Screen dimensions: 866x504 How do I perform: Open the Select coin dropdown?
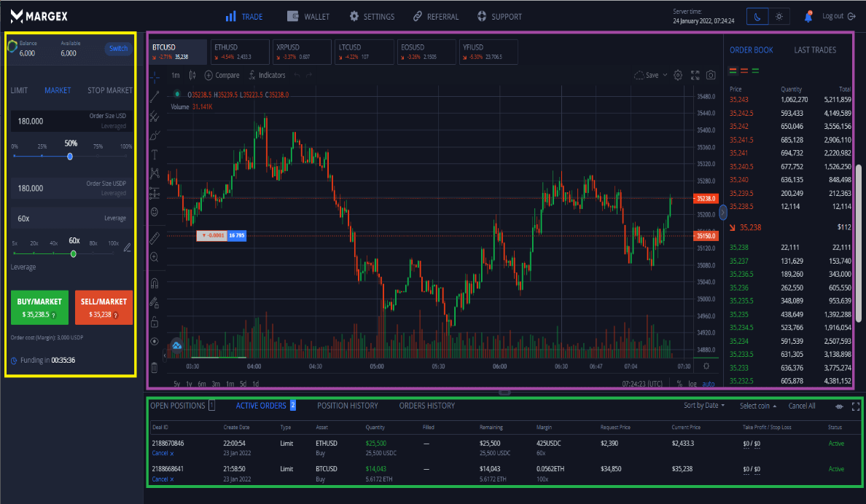point(758,406)
